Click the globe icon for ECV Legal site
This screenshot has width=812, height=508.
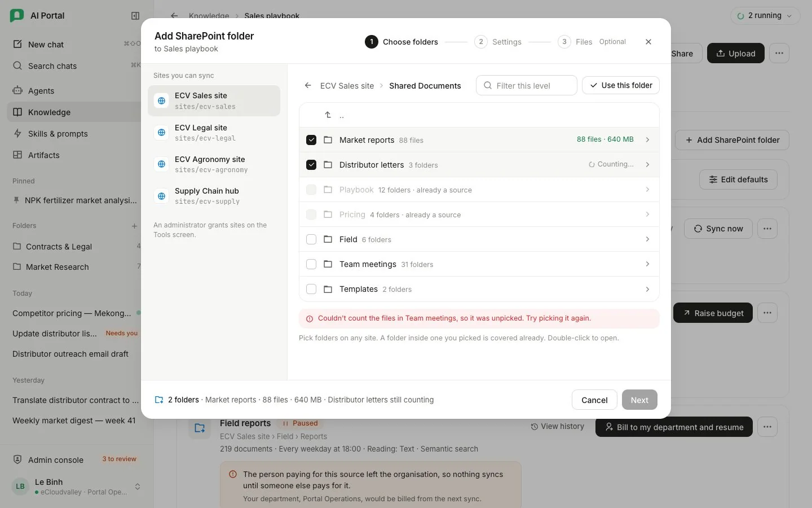coord(162,133)
